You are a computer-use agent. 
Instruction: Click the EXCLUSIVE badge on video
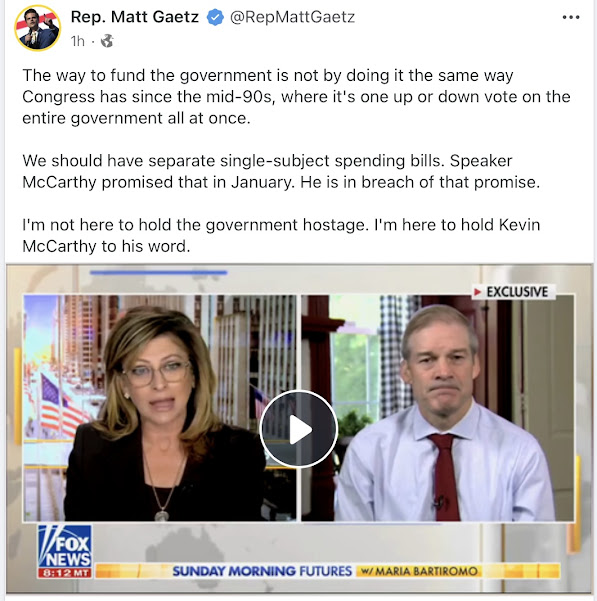pos(513,292)
